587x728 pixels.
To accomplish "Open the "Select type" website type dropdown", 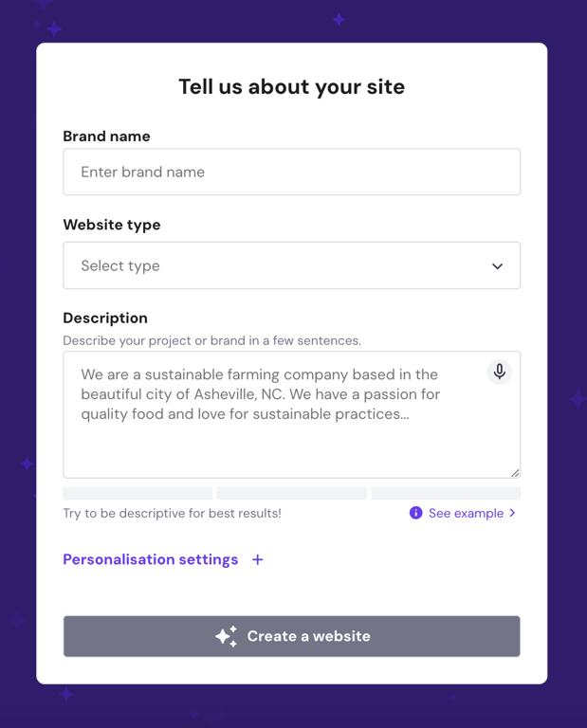I will click(291, 265).
